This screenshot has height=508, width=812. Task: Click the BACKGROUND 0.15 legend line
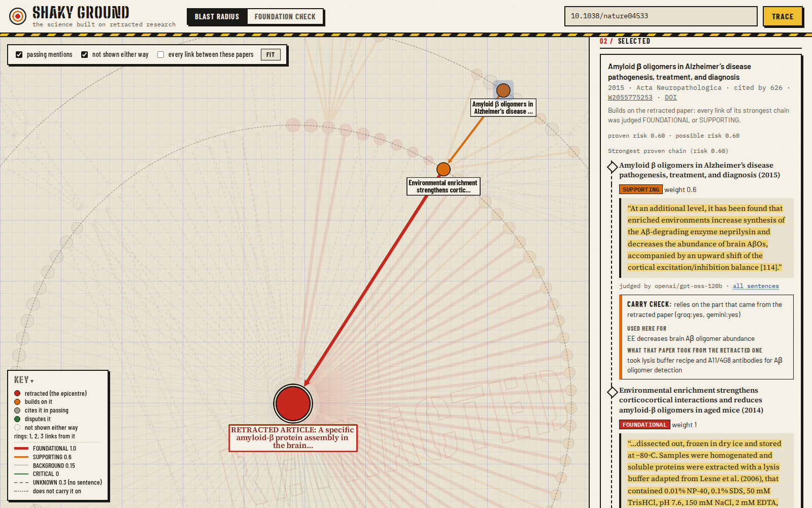point(21,466)
